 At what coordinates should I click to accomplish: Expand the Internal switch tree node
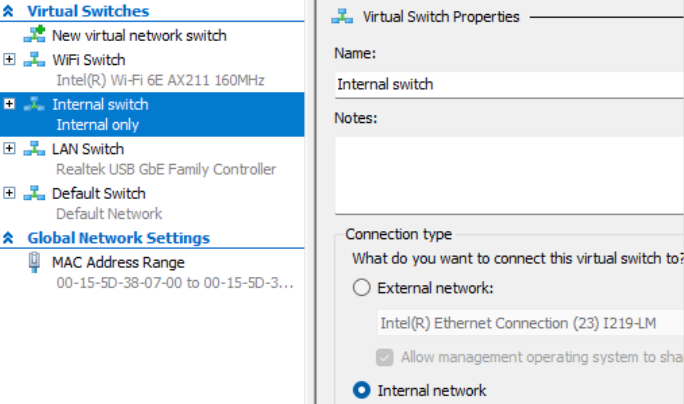pos(10,104)
